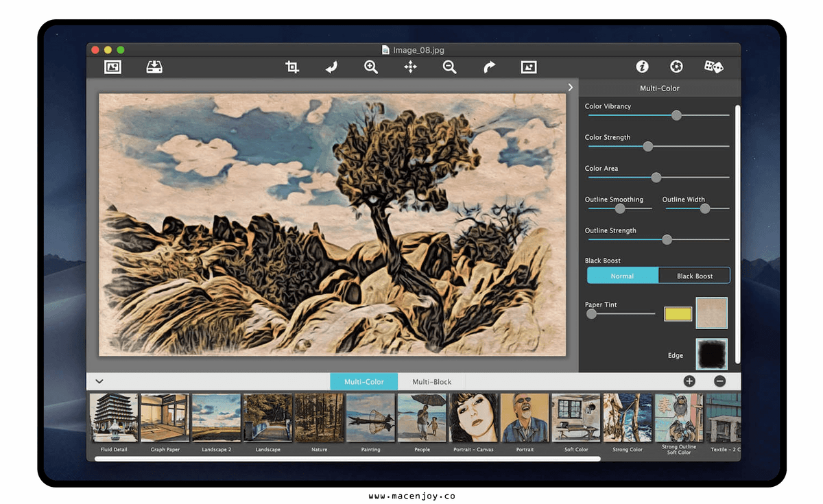Collapse the presets tray chevron
823x504 pixels.
pyautogui.click(x=99, y=381)
